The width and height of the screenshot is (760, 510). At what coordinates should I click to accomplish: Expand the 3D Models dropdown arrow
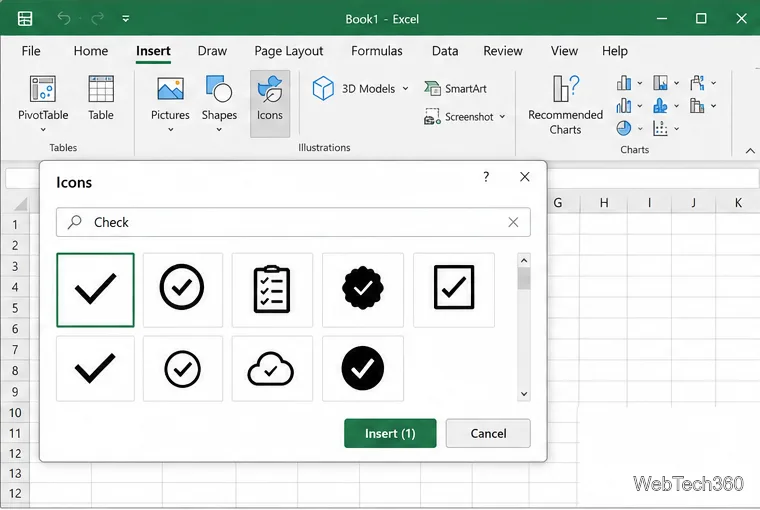[405, 88]
